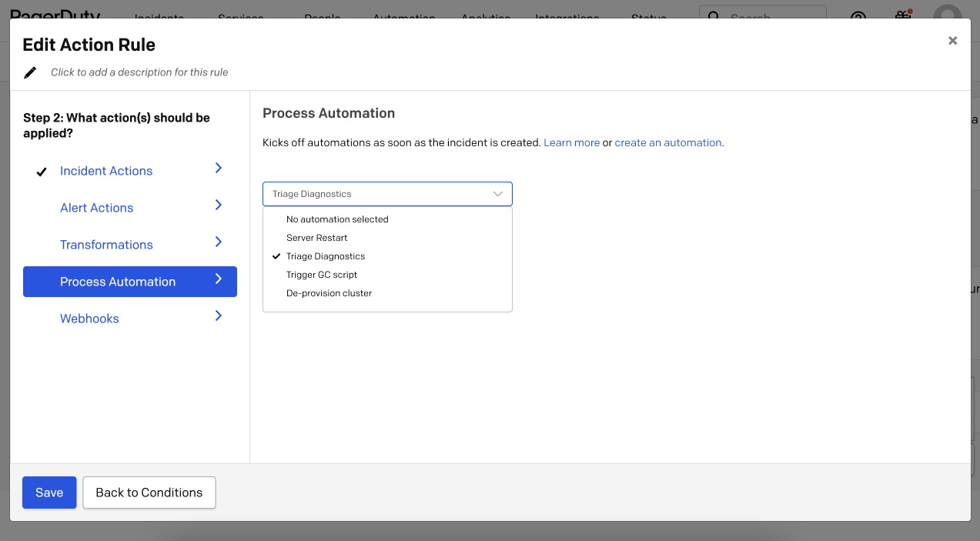Click the pencil edit description icon
This screenshot has height=541, width=980.
point(30,72)
